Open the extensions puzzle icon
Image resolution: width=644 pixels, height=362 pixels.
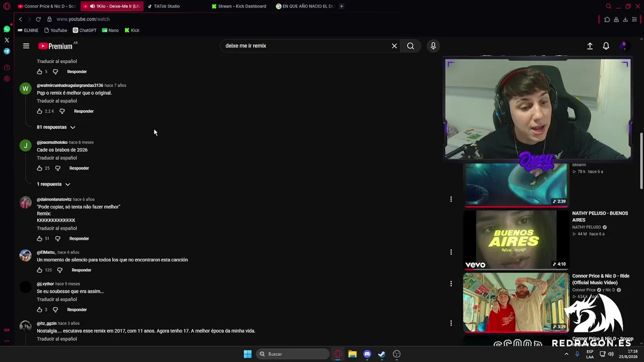[607, 20]
